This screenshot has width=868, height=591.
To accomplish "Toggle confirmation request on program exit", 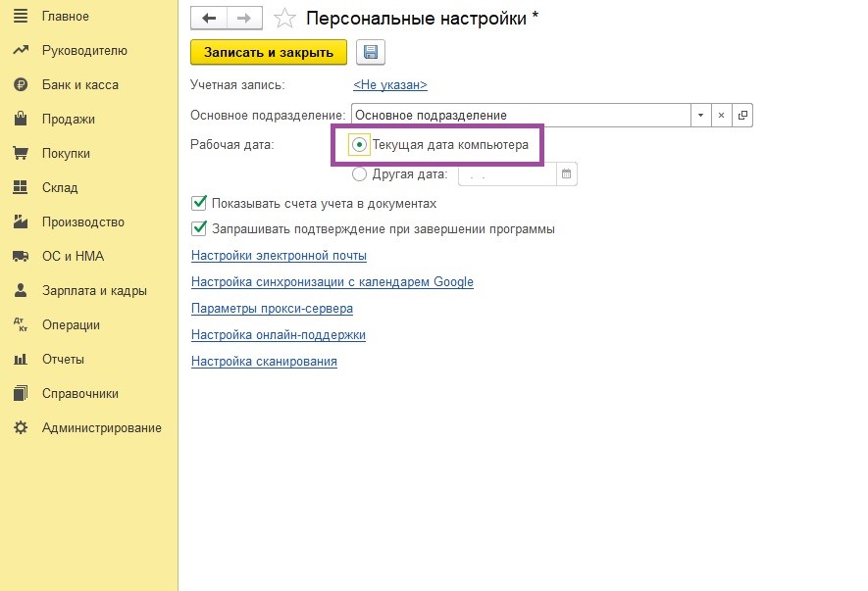I will tap(199, 229).
